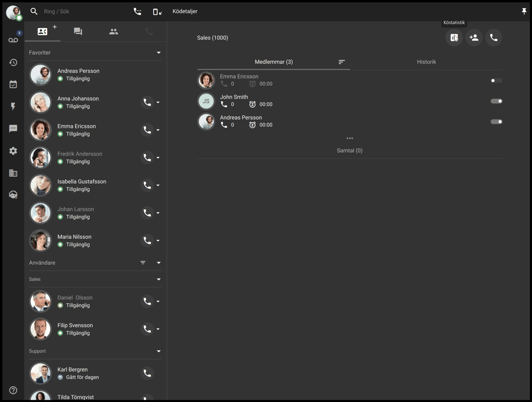Open call options dropdown for Maria Nilsson
Viewport: 532px width, 402px height.
158,241
